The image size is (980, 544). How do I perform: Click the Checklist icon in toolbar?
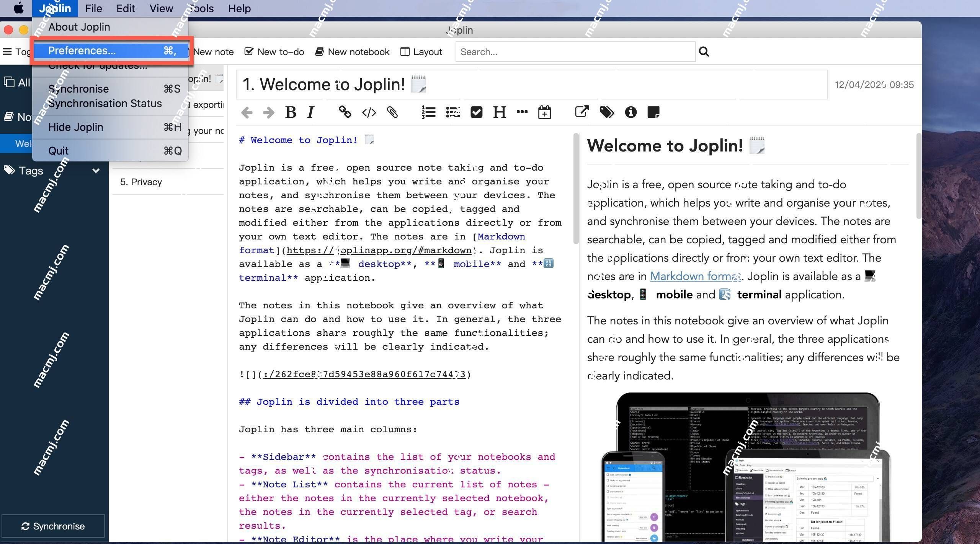tap(475, 111)
